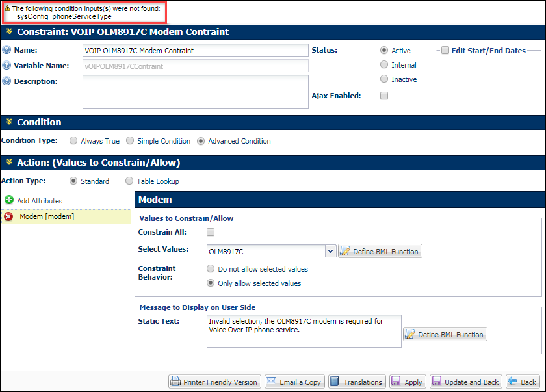Open Translations button
The height and width of the screenshot is (392, 546).
(x=357, y=382)
